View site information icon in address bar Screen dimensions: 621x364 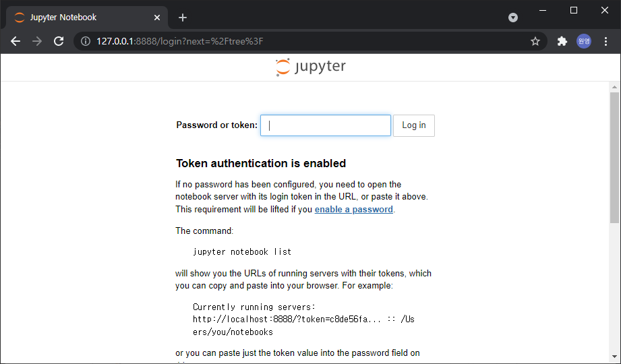click(85, 41)
